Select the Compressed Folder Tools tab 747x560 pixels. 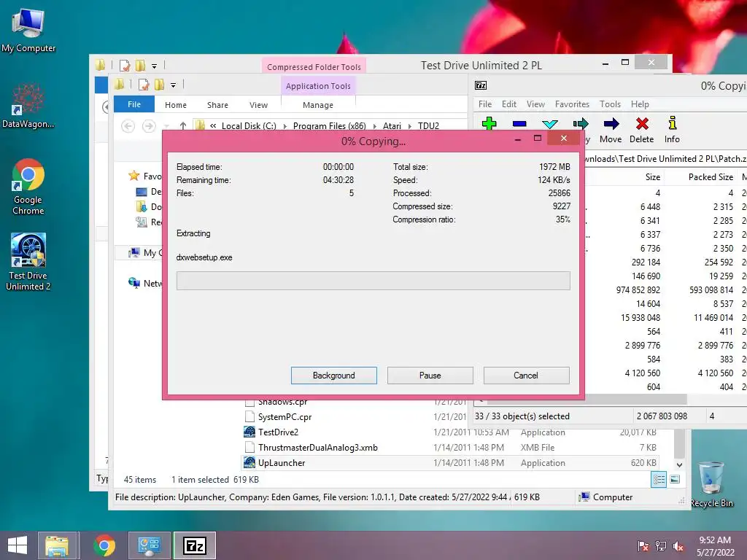click(314, 66)
